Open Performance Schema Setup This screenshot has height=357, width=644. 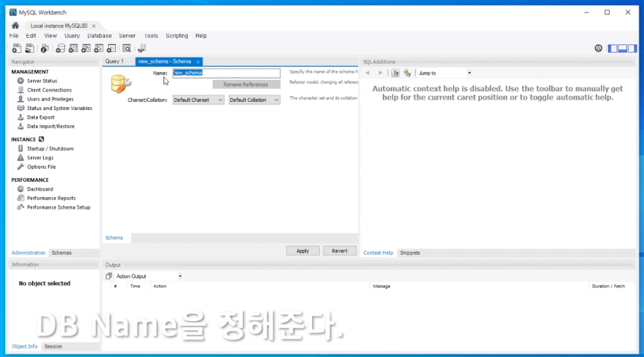[x=59, y=207]
